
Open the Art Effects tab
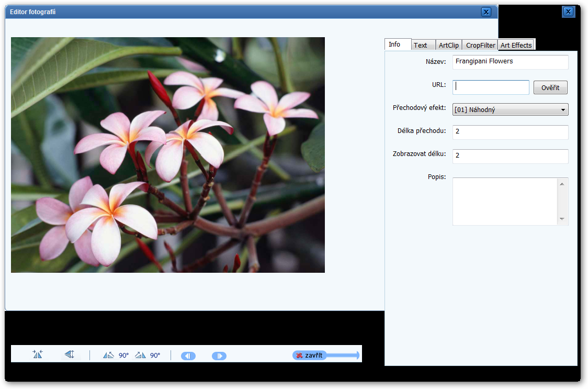tap(516, 45)
